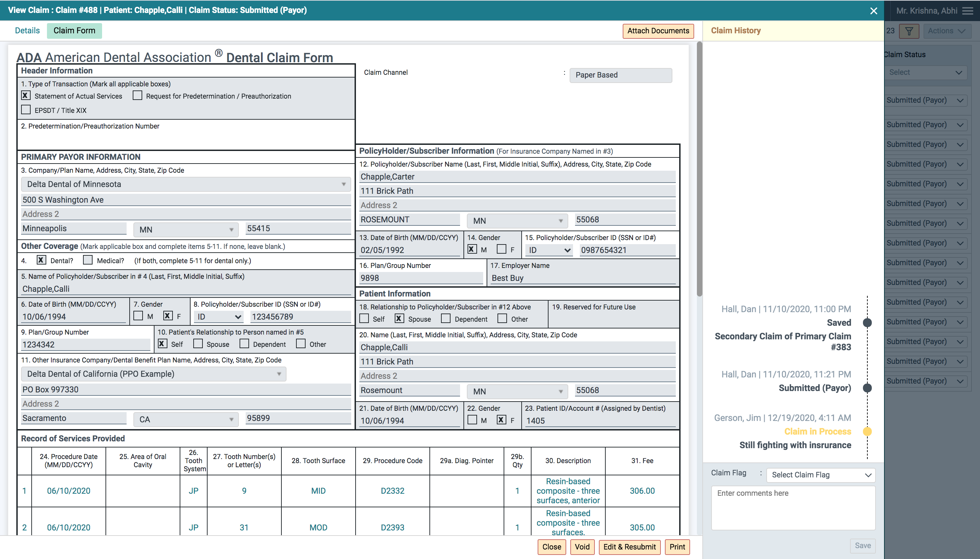Click the Void button

point(582,547)
